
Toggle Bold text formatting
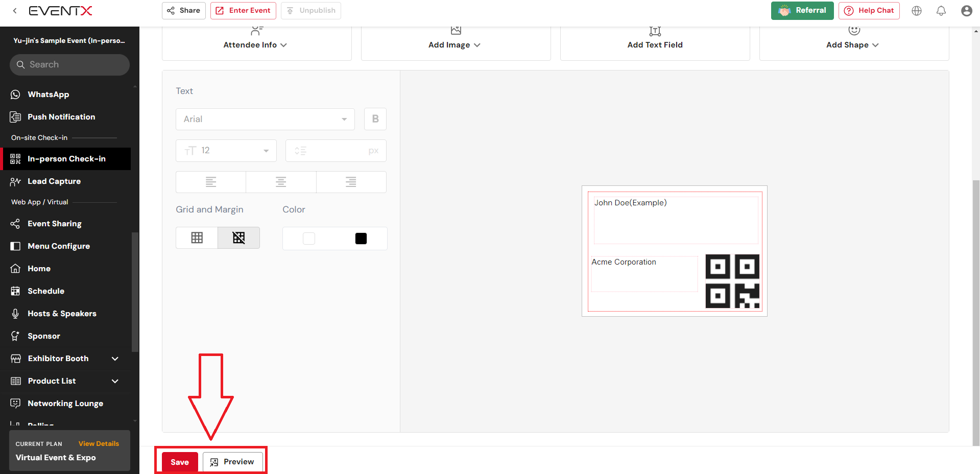coord(375,119)
